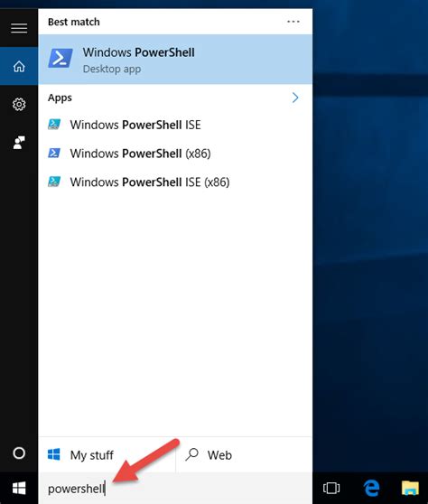Launch Windows PowerShell best match result
Viewport: 428px width, 504px height.
coord(175,60)
